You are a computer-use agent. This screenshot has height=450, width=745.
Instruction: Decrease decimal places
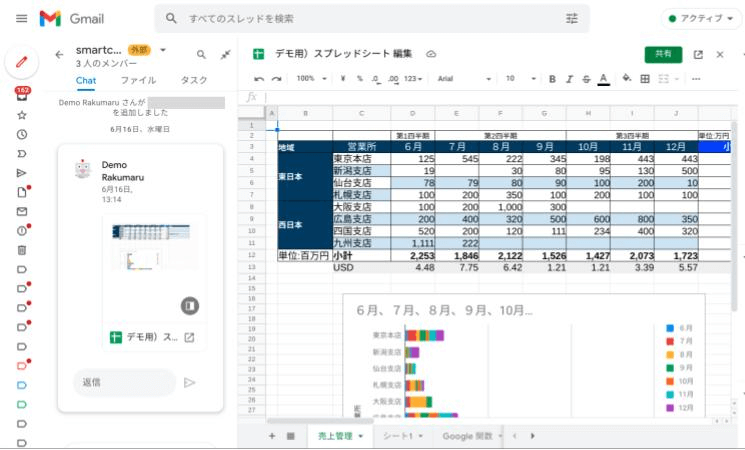376,79
